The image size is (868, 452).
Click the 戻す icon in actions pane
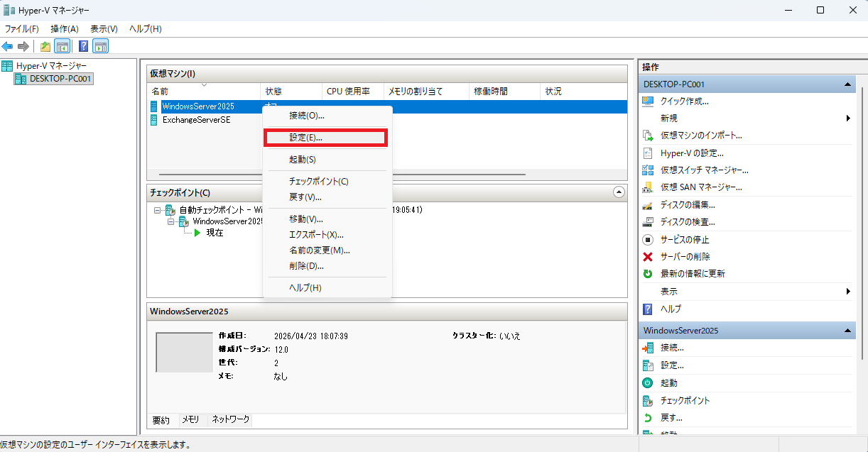click(647, 417)
